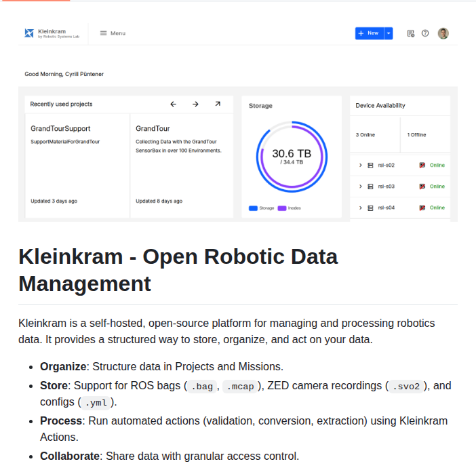Viewport: 476px width, 470px height.
Task: Open the GrandTourSupport project card
Action: tap(77, 165)
